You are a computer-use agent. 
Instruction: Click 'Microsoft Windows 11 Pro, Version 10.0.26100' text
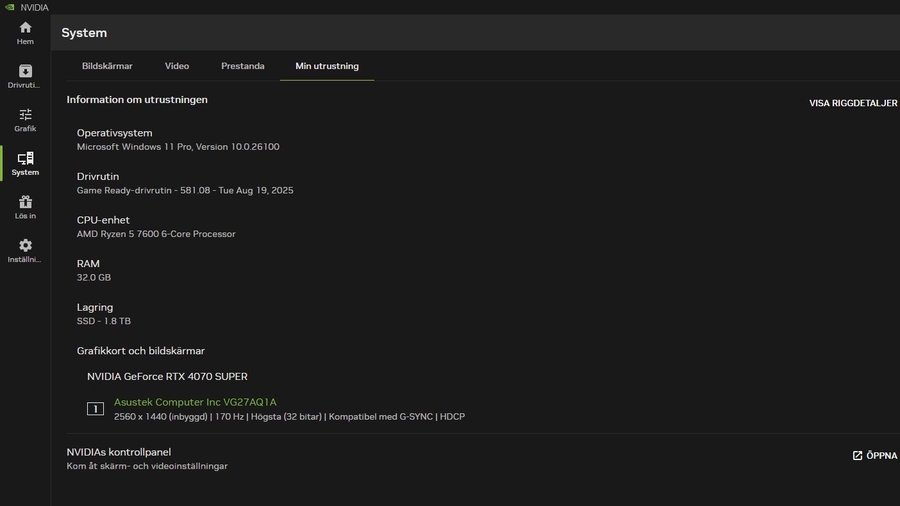click(179, 147)
